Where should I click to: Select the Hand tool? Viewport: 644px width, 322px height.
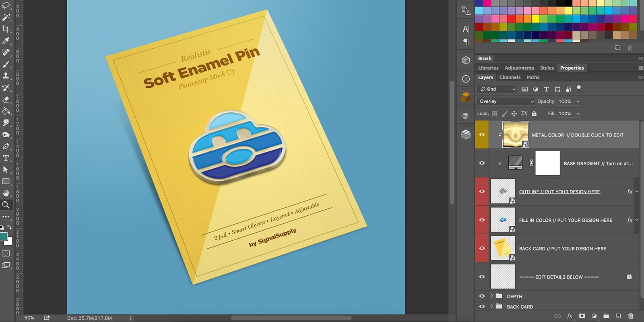6,193
